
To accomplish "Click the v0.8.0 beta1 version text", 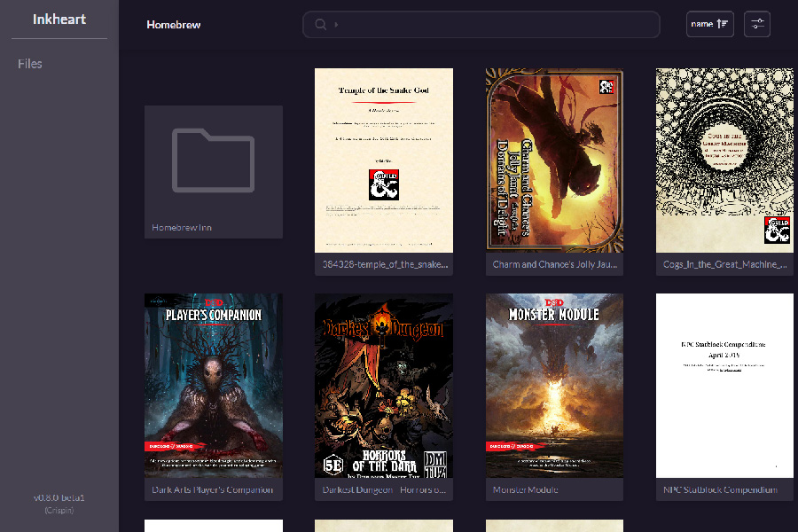I will point(59,498).
